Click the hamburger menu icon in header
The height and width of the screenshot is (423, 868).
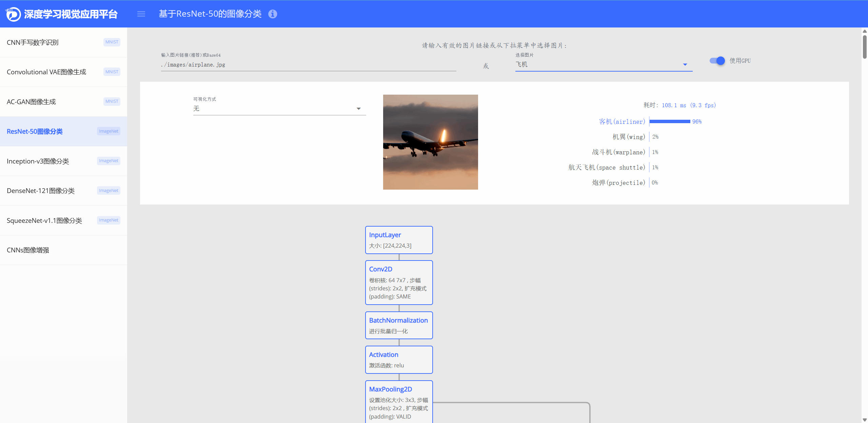tap(141, 14)
